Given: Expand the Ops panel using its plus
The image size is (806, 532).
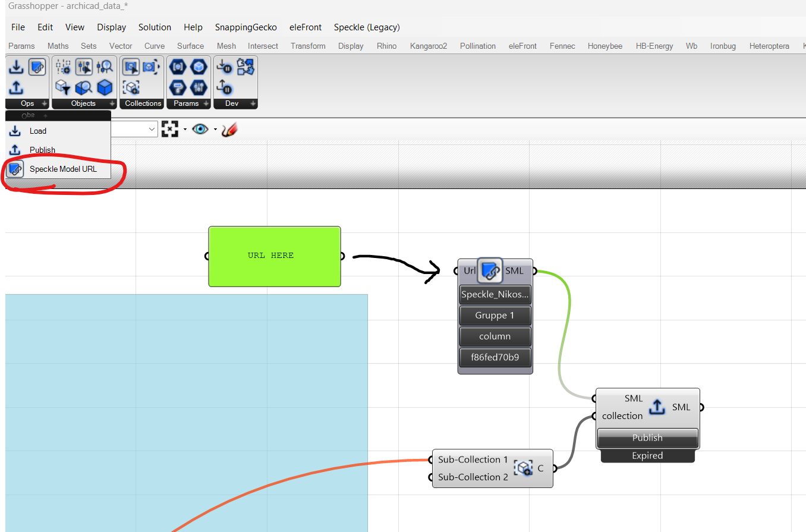Looking at the screenshot, I should 44,103.
